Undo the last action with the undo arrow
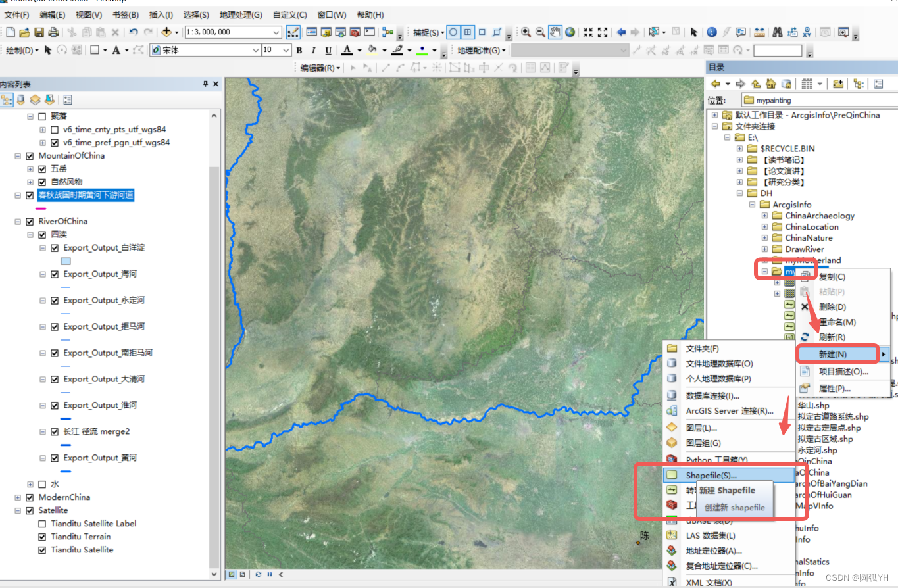Image resolution: width=898 pixels, height=588 pixels. [x=134, y=32]
